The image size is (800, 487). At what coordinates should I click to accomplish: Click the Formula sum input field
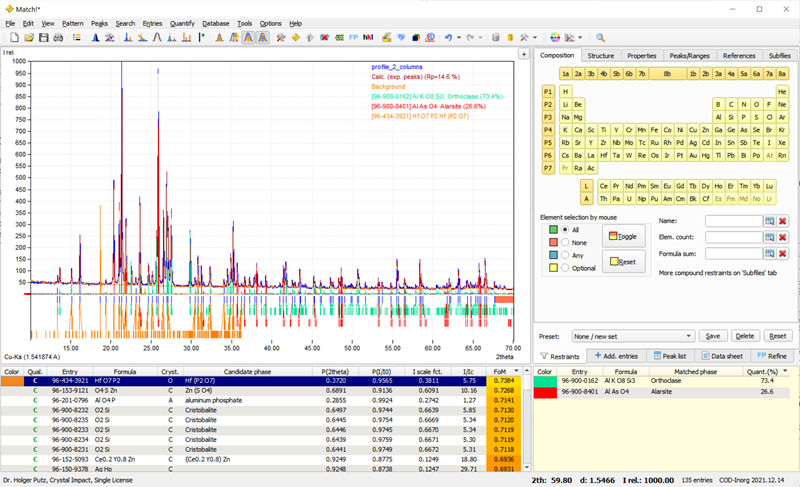point(733,254)
